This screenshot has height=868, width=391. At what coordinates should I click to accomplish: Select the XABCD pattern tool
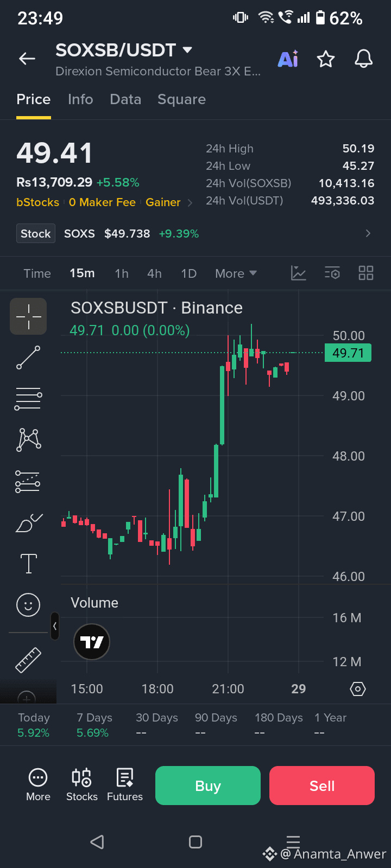coord(28,440)
